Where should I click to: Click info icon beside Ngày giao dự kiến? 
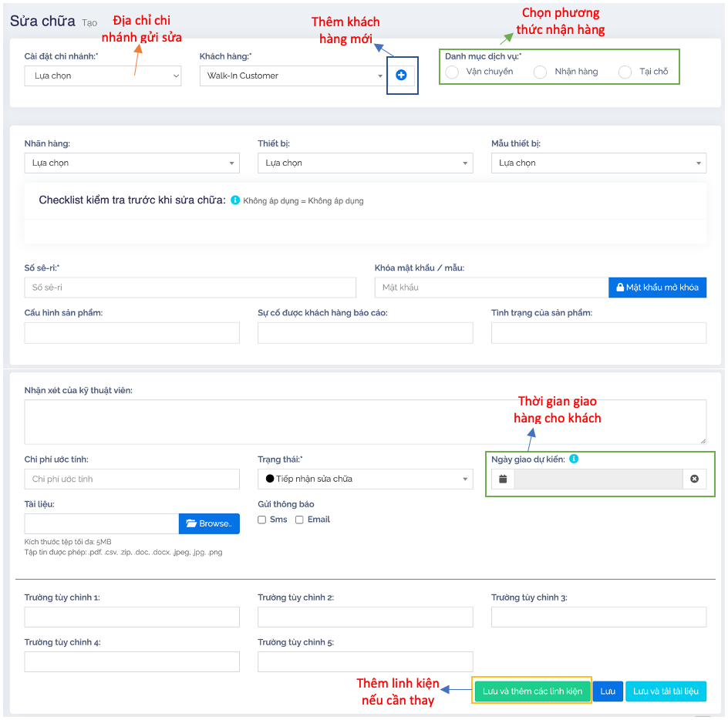[x=574, y=459]
